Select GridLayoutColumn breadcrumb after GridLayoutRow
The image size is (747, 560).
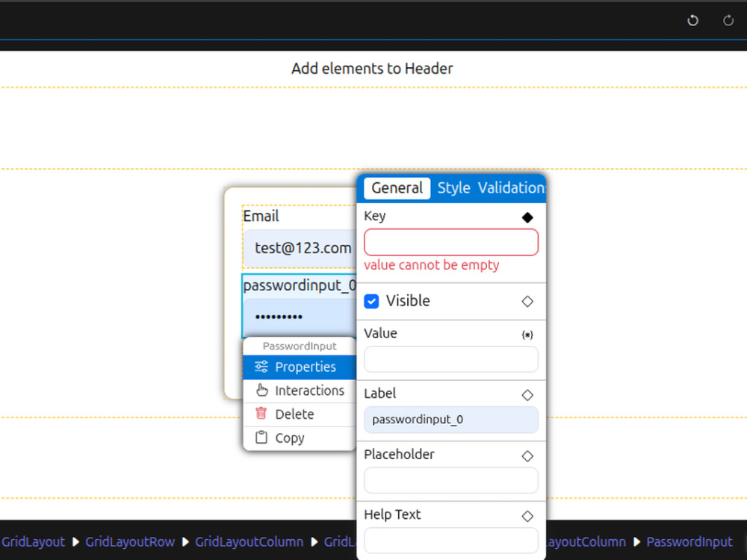249,542
